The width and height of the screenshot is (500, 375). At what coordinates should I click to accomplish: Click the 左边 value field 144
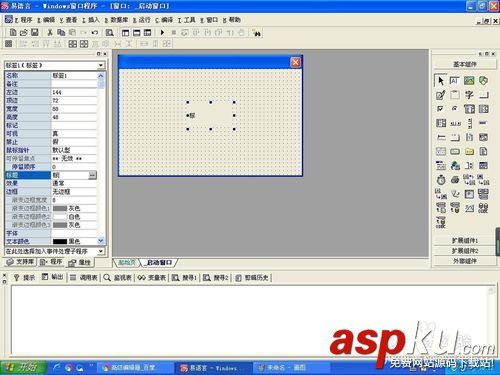[74, 92]
